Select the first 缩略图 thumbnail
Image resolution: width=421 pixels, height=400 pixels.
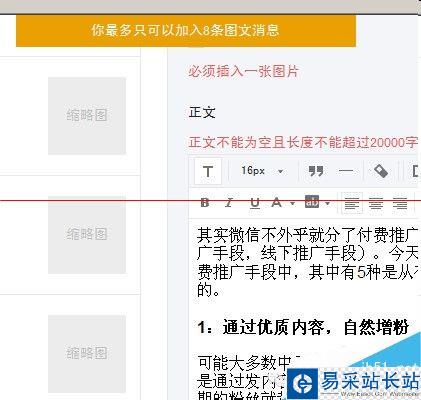tap(87, 116)
